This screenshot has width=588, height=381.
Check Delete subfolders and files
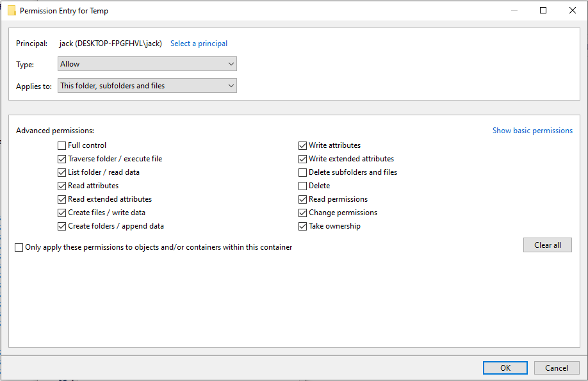coord(303,172)
